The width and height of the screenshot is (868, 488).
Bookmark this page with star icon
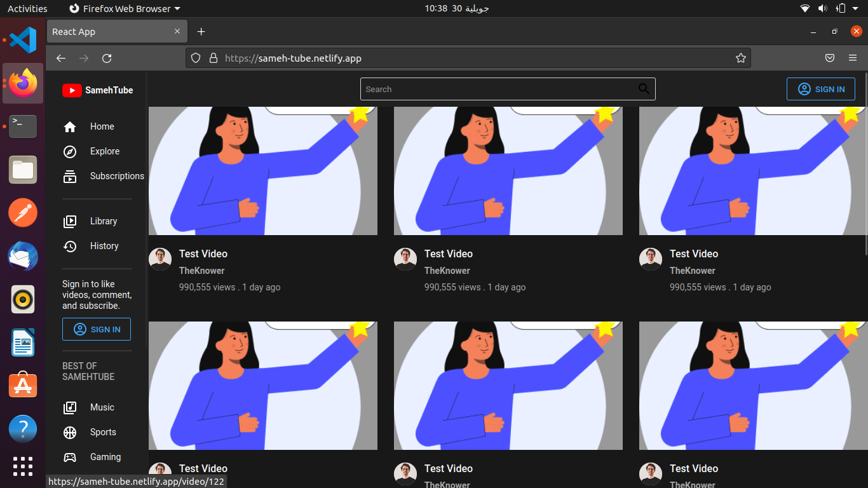pos(740,58)
